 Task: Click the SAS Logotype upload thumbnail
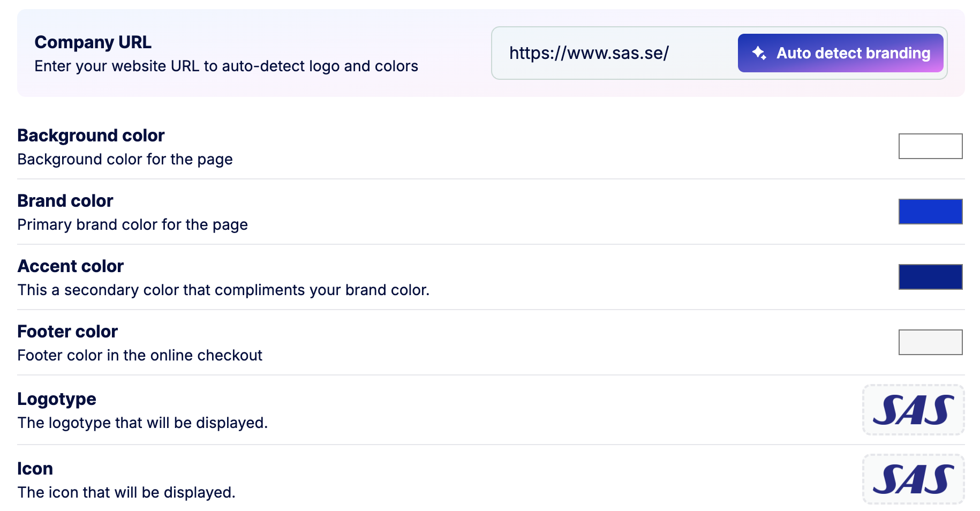[913, 410]
